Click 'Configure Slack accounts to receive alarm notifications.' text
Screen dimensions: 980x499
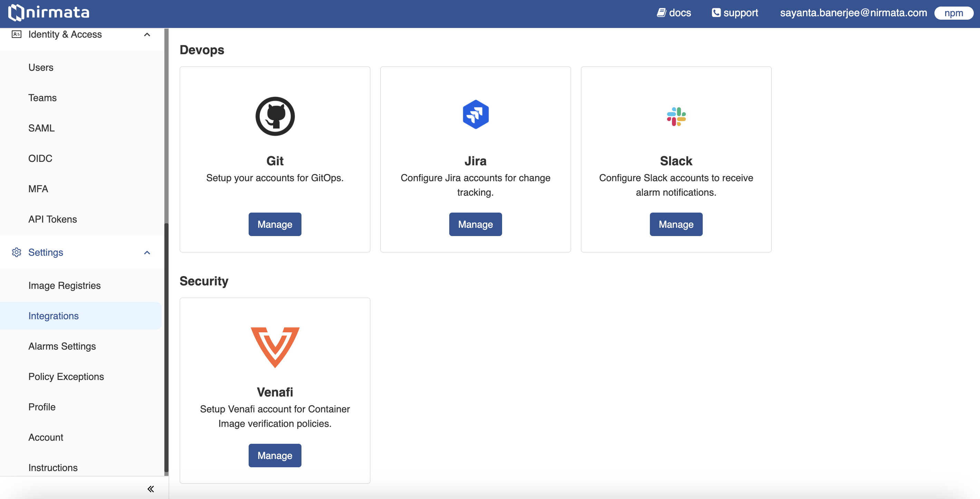[x=676, y=185]
